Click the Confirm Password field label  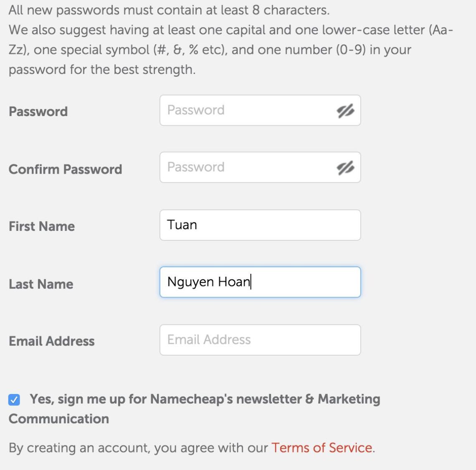click(65, 169)
